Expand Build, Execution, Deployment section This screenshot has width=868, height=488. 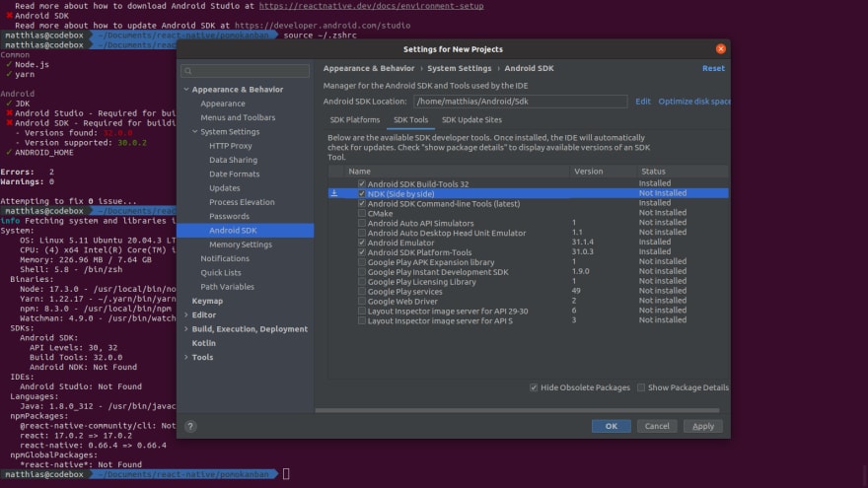coord(186,328)
